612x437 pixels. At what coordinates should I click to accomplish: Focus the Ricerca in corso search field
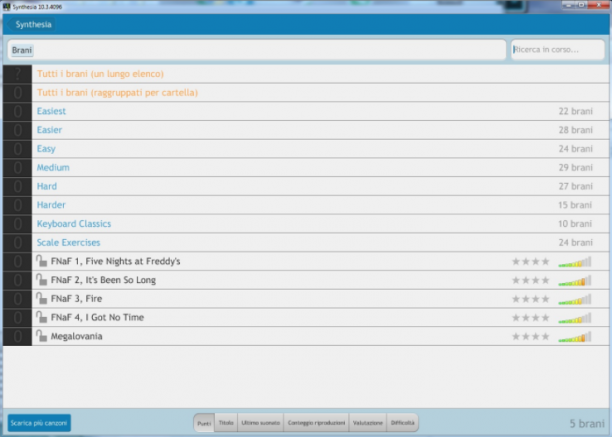point(558,50)
